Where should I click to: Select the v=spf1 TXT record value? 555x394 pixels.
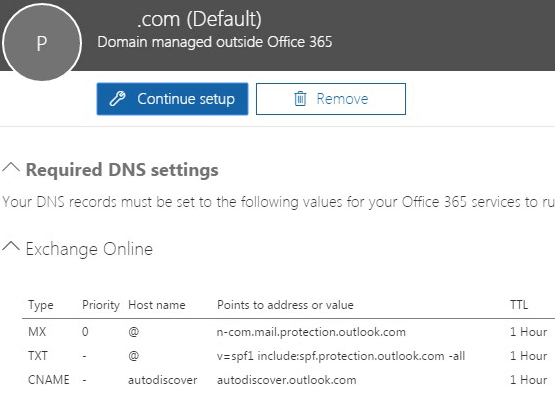[x=341, y=356]
